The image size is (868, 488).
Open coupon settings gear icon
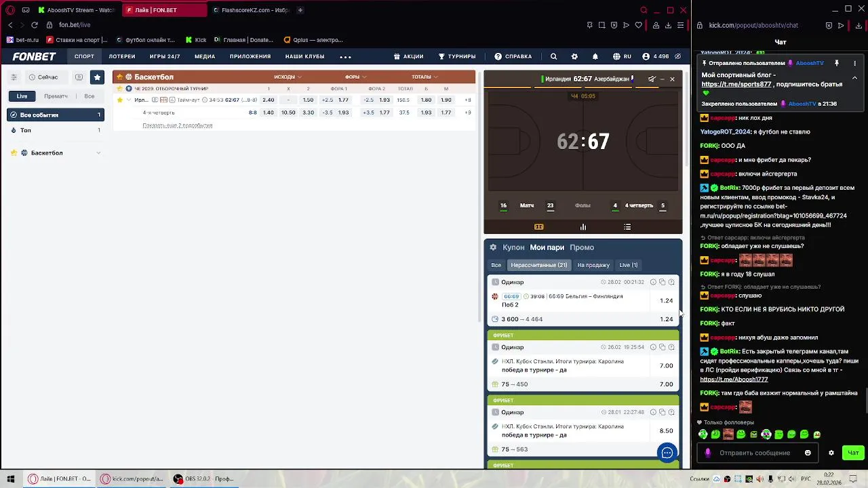tap(493, 247)
